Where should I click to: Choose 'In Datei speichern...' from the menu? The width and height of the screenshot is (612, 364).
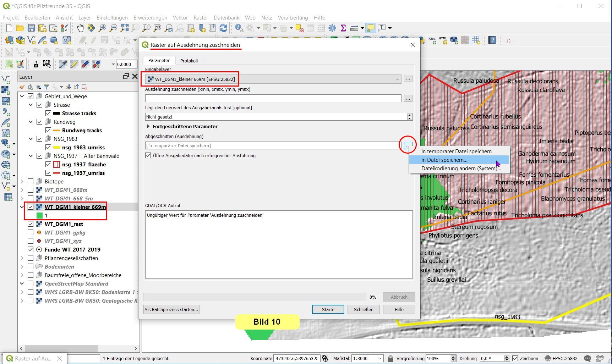point(444,160)
